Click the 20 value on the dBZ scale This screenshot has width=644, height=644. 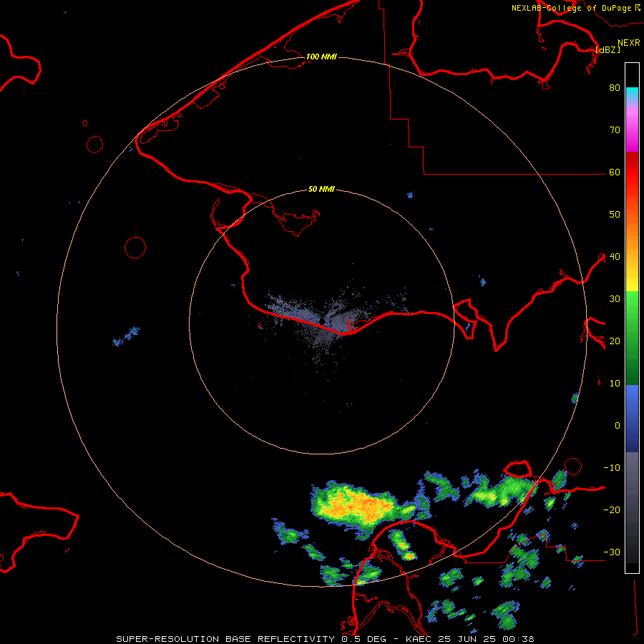(x=615, y=341)
